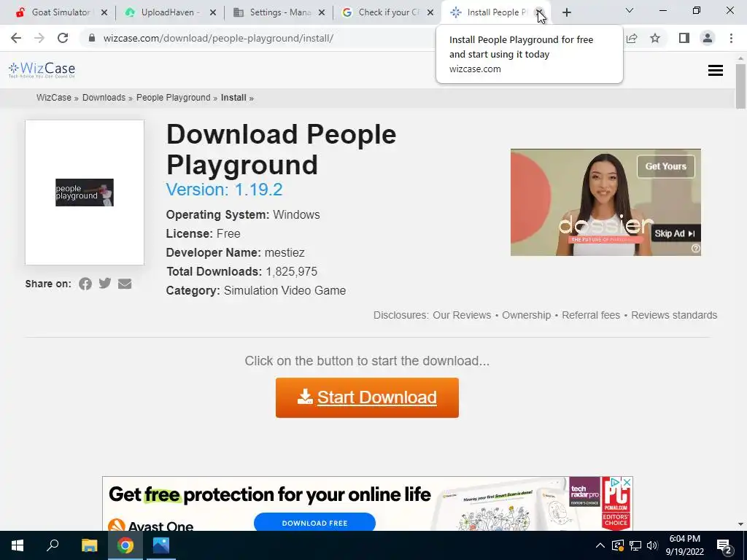Share on Facebook icon
The width and height of the screenshot is (747, 560).
tap(85, 284)
